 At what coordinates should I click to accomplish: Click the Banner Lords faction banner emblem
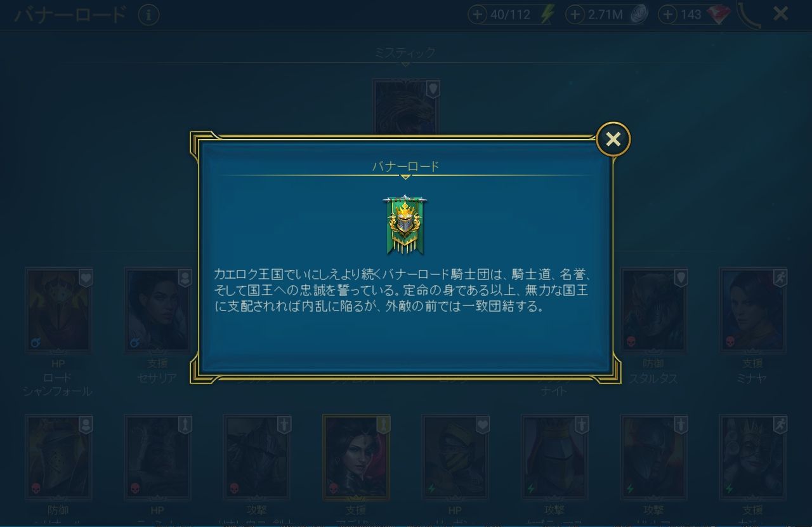coord(405,224)
